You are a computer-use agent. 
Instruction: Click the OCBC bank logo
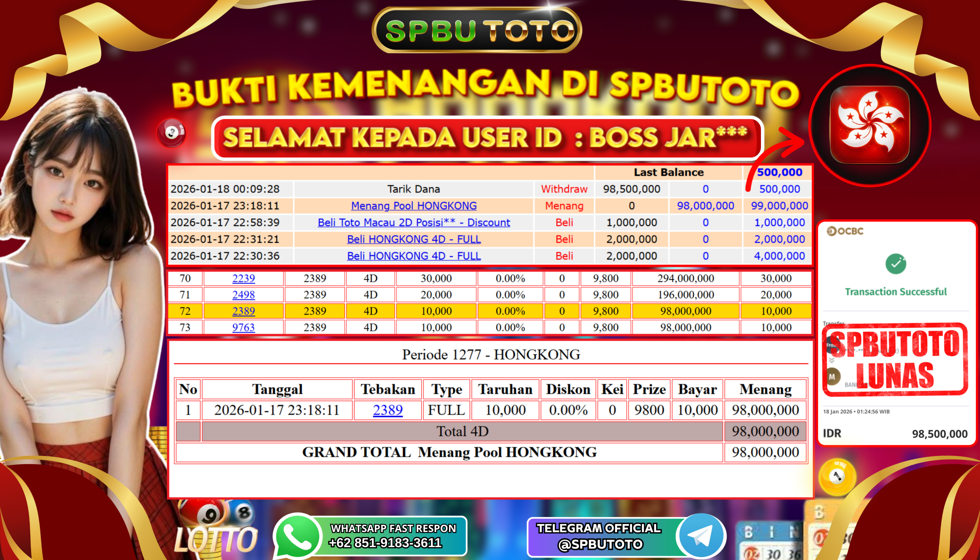coord(845,231)
